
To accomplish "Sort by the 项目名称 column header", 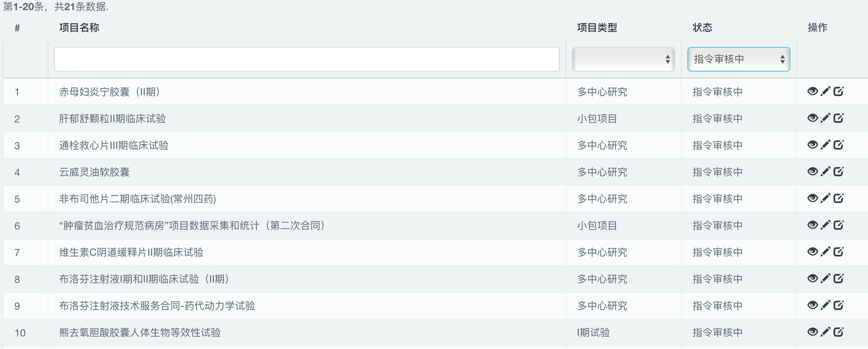I will point(79,27).
